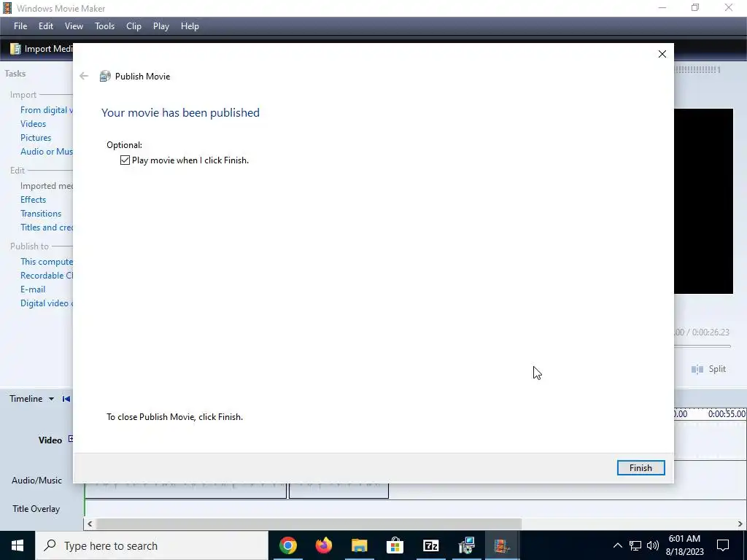Click the Movie Maker taskbar icon
Viewport: 747px width, 560px height.
502,545
